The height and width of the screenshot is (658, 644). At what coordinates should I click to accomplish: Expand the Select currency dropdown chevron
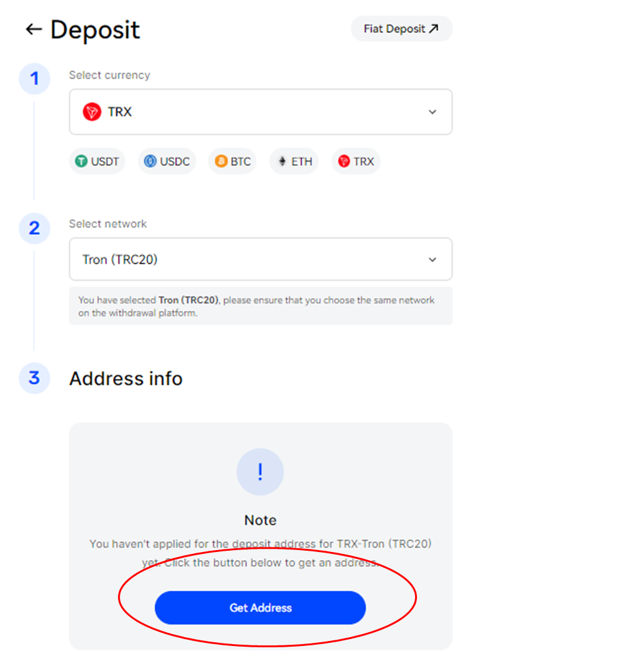click(x=432, y=112)
